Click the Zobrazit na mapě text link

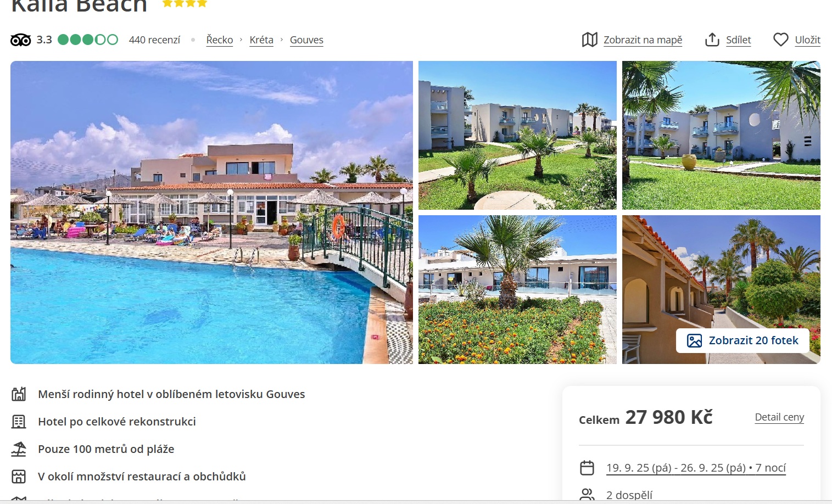[643, 40]
